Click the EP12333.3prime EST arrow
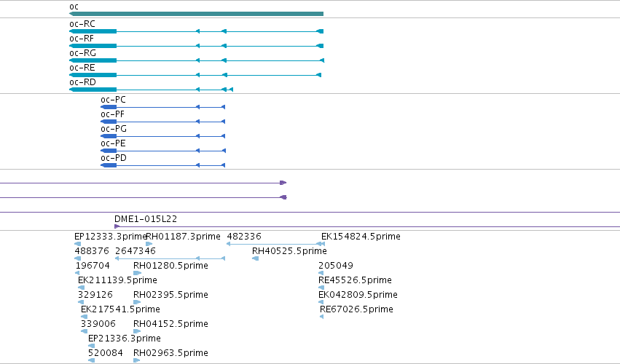Screen dimensions: 620x364 click(77, 244)
